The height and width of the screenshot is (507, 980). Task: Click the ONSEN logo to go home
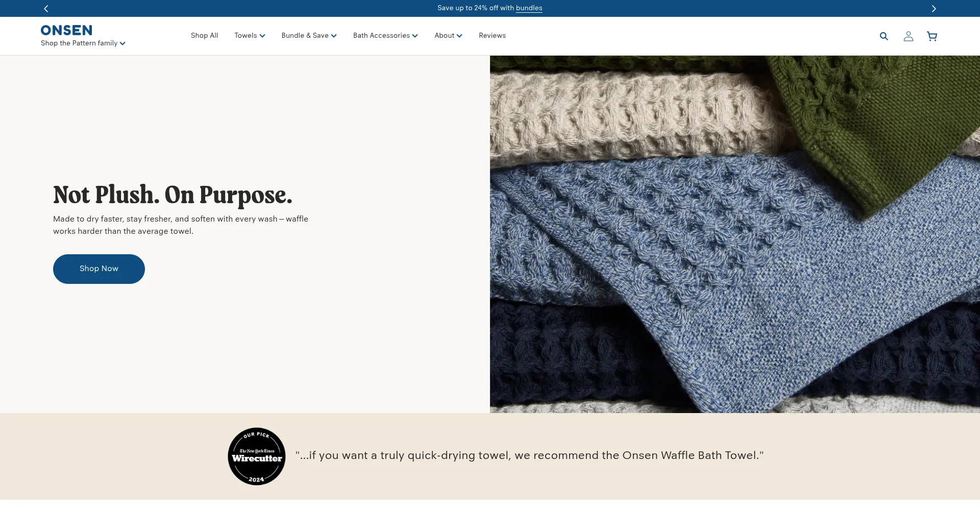66,30
